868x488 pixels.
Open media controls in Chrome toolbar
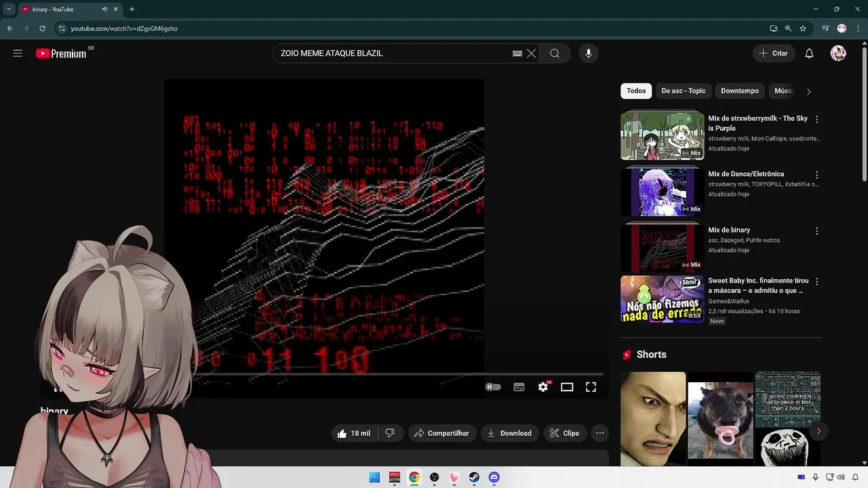pos(825,28)
